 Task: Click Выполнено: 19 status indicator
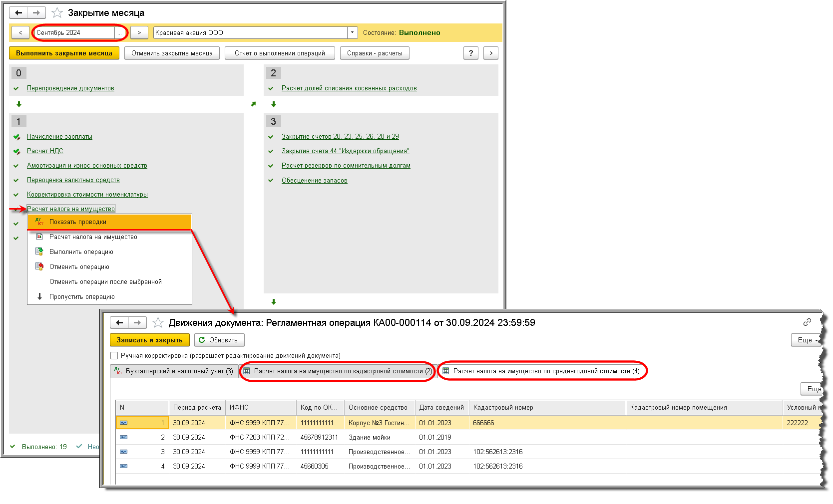(39, 447)
